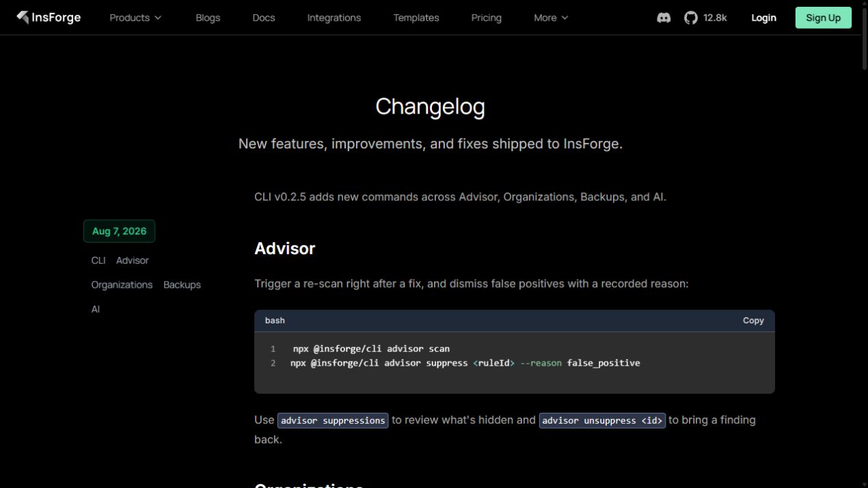This screenshot has height=488, width=868.
Task: Expand the More dropdown menu
Action: click(x=551, y=18)
